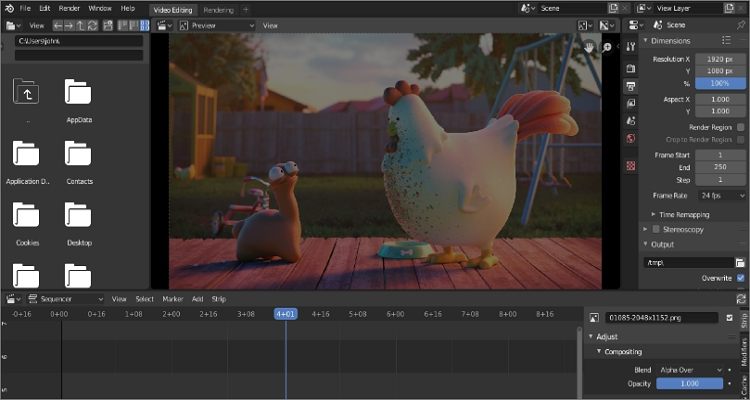This screenshot has height=400, width=750.
Task: Switch to the Modifiers sidebar tab
Action: coord(744,351)
